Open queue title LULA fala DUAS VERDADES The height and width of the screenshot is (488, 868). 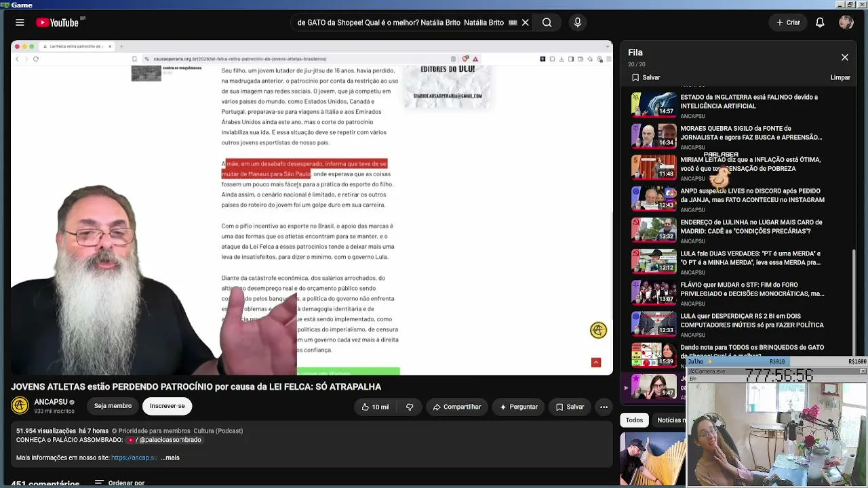click(750, 258)
